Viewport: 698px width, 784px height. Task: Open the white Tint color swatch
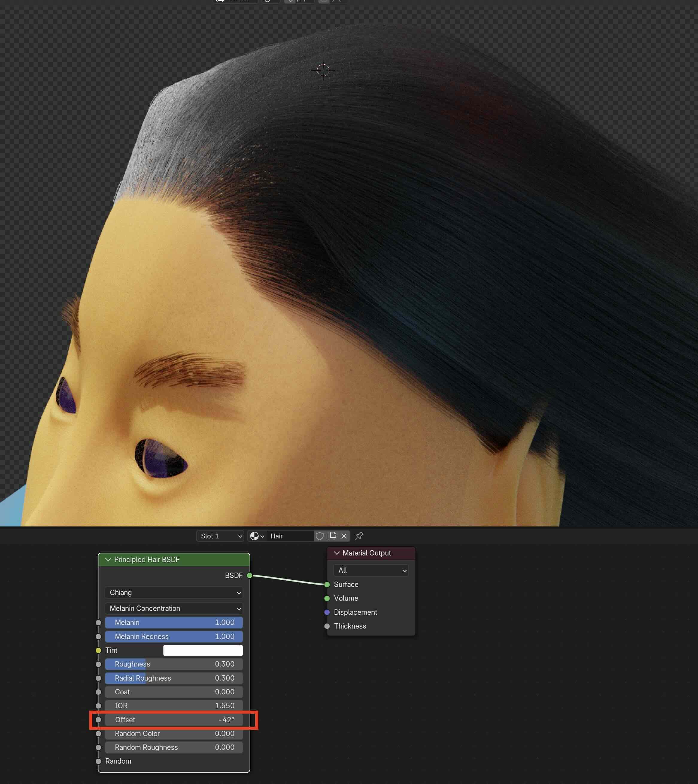(x=203, y=650)
